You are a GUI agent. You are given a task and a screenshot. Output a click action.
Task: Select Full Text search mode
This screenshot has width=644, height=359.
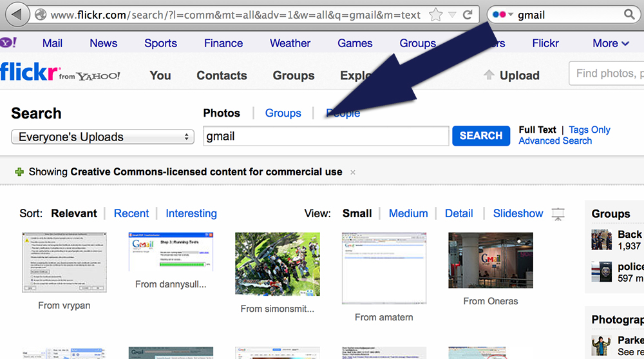coord(537,130)
